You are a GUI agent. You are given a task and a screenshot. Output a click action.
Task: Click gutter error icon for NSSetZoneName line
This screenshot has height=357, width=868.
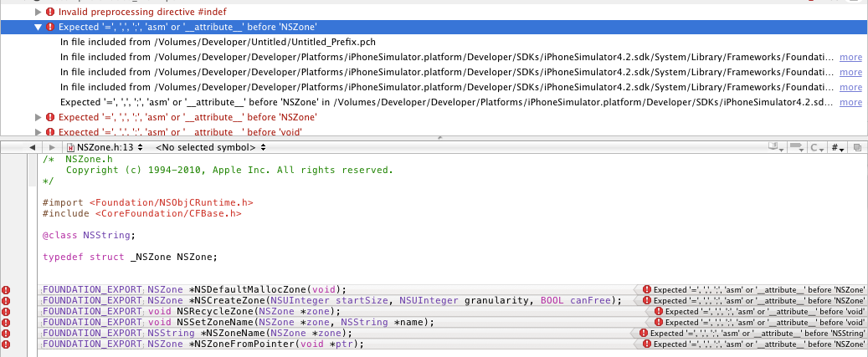pos(6,322)
